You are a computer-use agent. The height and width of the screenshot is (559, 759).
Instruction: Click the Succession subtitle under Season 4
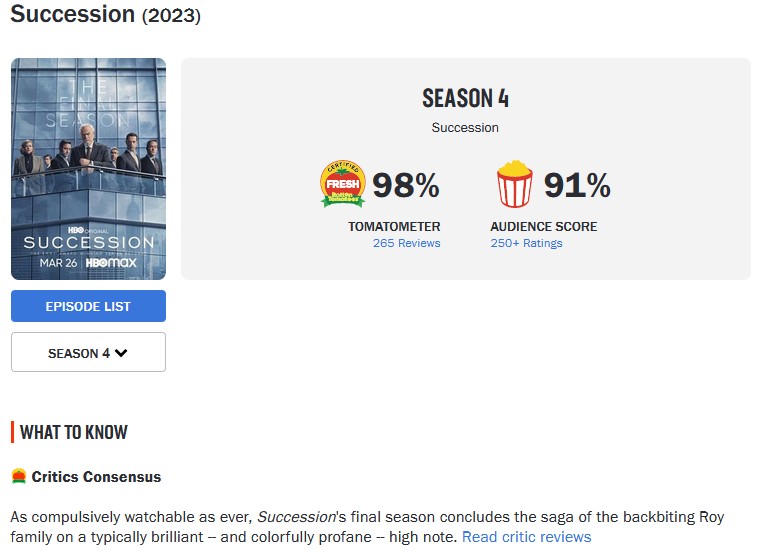click(x=465, y=127)
